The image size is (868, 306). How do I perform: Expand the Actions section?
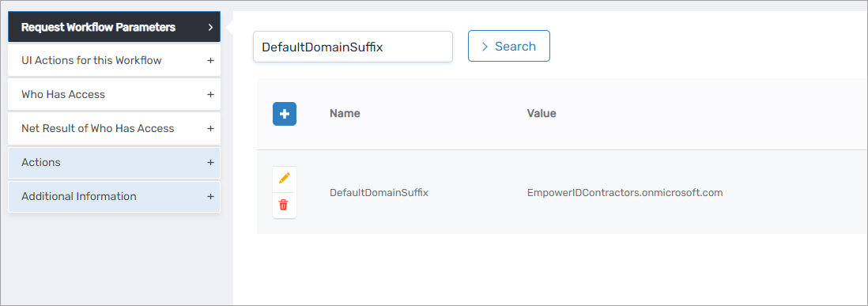coord(114,163)
